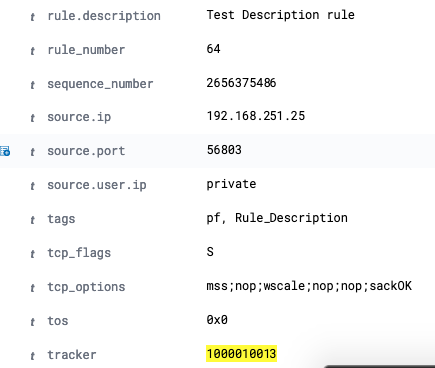Click the value 'Test Description rule'

280,15
